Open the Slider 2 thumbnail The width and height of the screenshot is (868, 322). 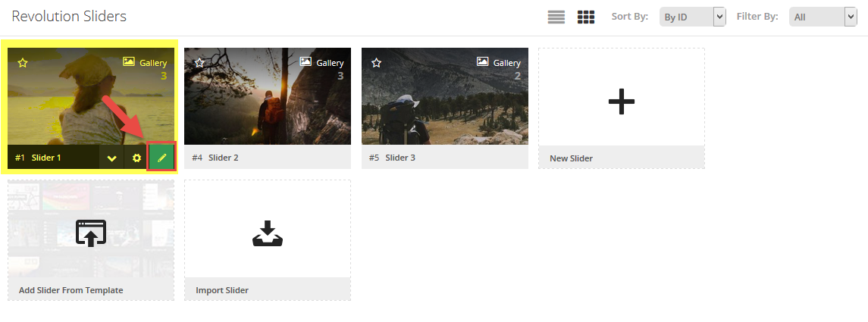[268, 96]
